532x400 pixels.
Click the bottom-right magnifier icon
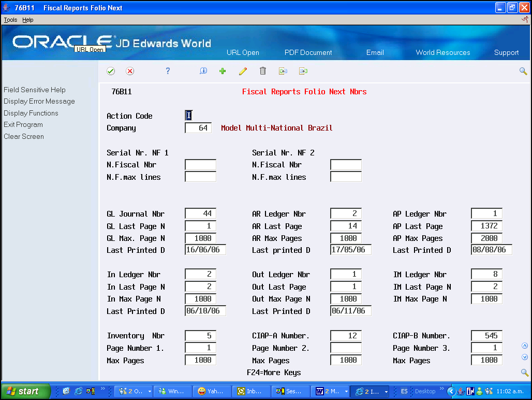click(x=525, y=373)
